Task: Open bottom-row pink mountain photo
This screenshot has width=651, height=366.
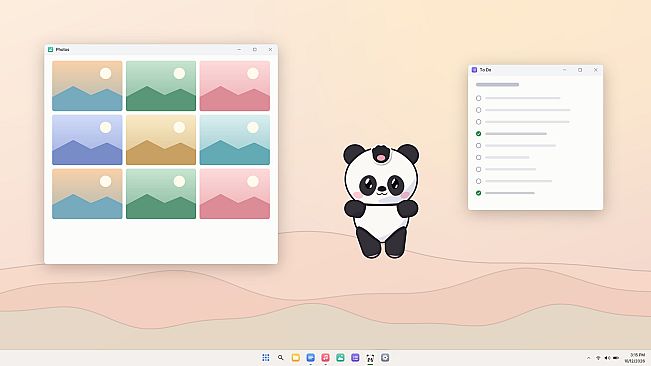Action: (235, 194)
